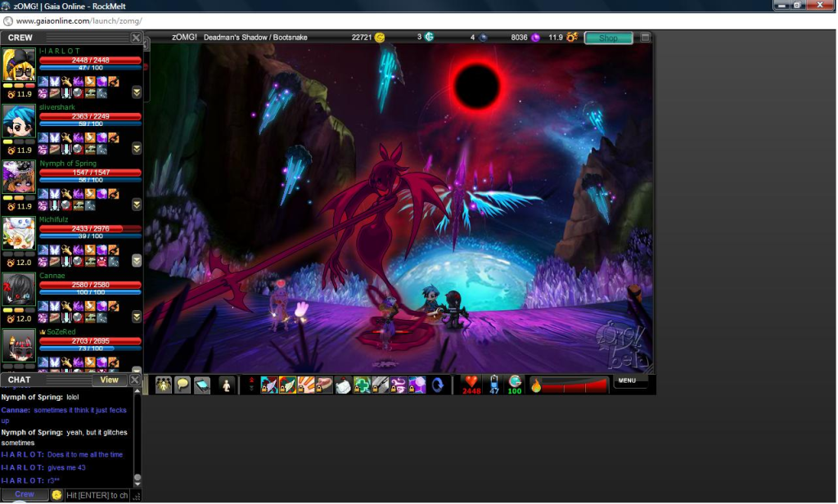Select slivershark's avatar portrait
838x504 pixels.
[19, 121]
